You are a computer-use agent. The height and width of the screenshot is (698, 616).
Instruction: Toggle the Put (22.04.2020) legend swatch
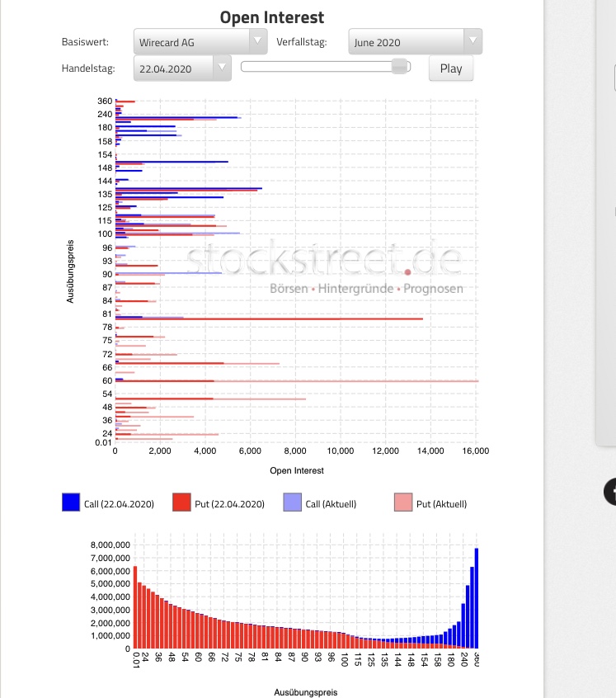181,502
